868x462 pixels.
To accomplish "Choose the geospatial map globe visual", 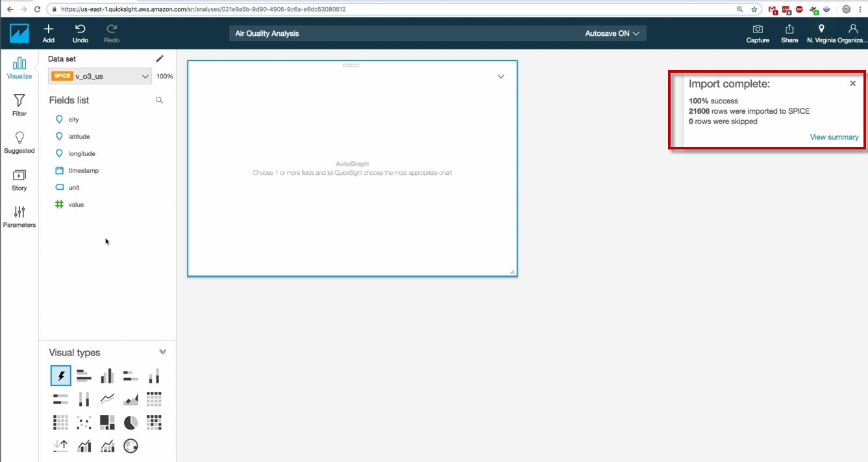I will click(x=130, y=446).
